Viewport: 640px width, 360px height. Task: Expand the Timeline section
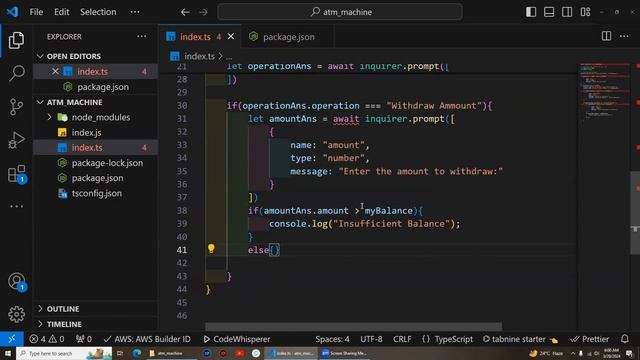(x=40, y=324)
